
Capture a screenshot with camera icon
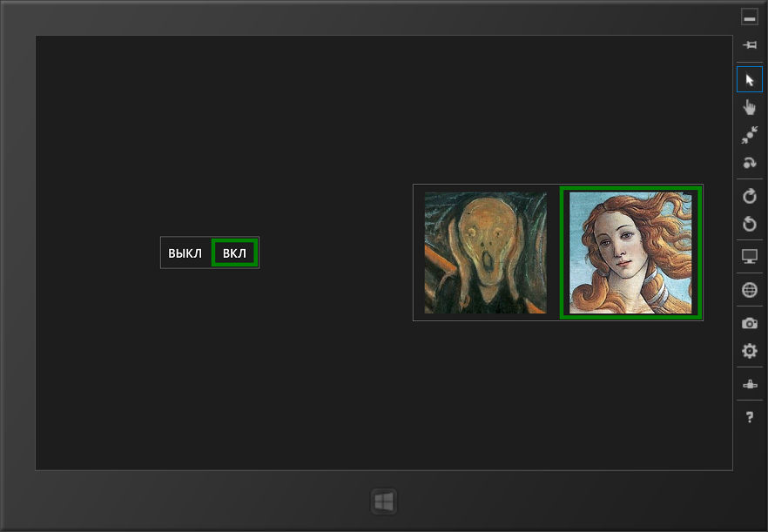coord(750,323)
